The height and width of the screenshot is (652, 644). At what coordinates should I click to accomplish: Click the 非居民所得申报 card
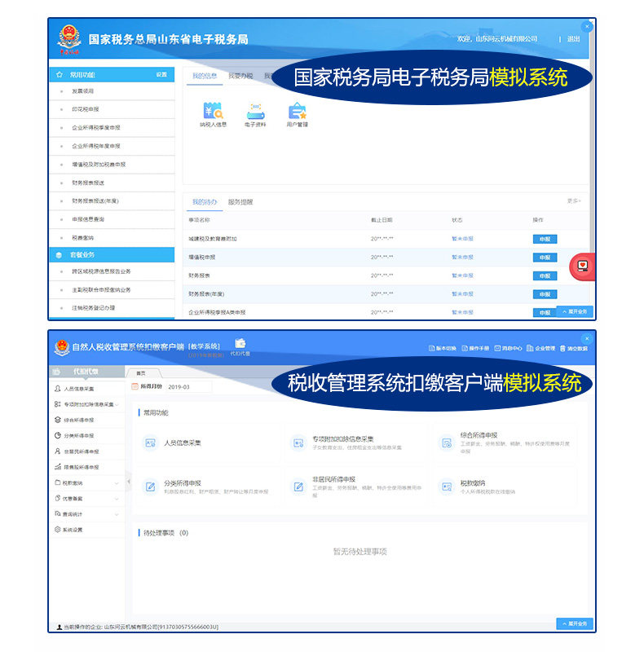[356, 487]
